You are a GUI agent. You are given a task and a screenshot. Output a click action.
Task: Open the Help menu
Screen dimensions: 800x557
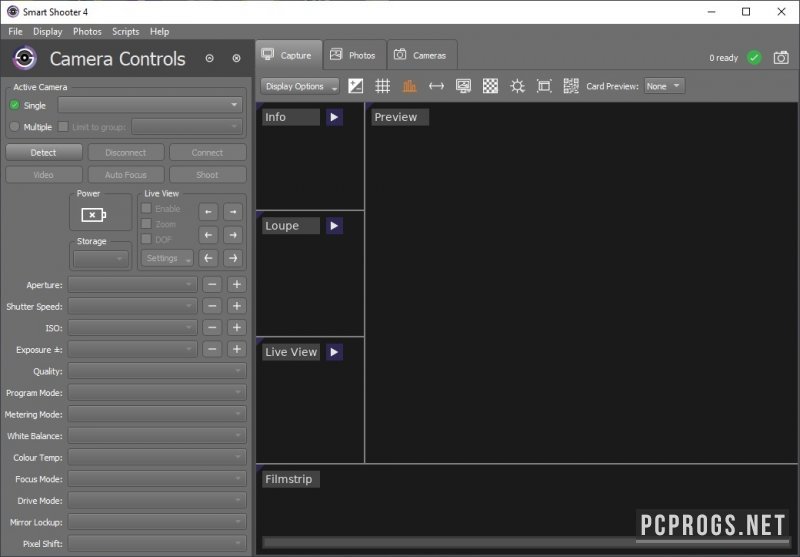(x=159, y=32)
